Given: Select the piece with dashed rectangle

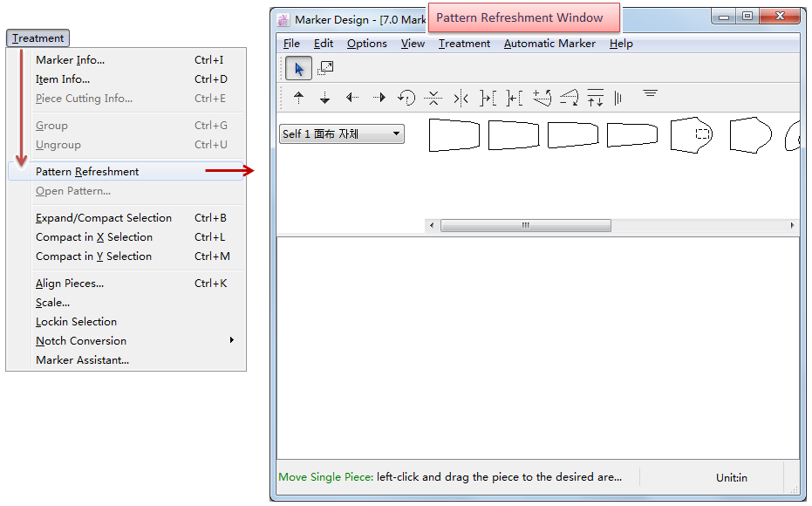Looking at the screenshot, I should pyautogui.click(x=692, y=135).
